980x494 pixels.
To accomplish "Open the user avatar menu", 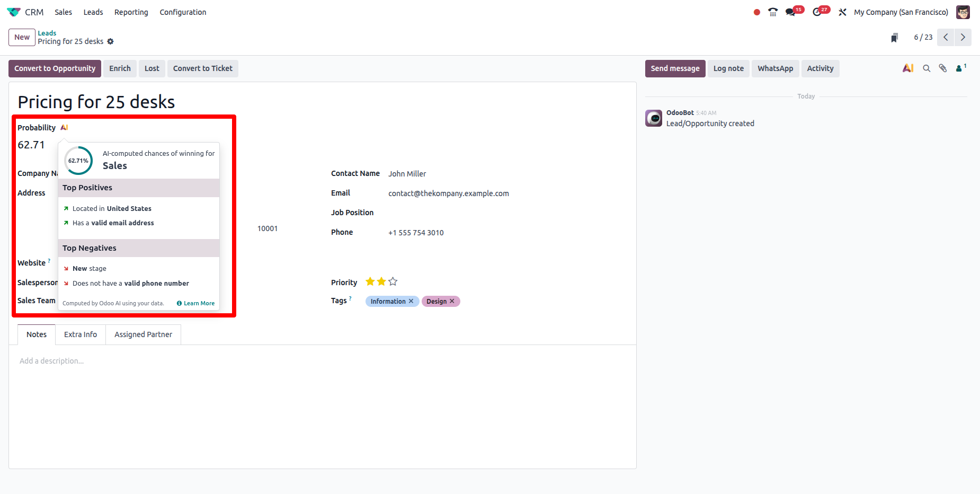I will pyautogui.click(x=963, y=12).
